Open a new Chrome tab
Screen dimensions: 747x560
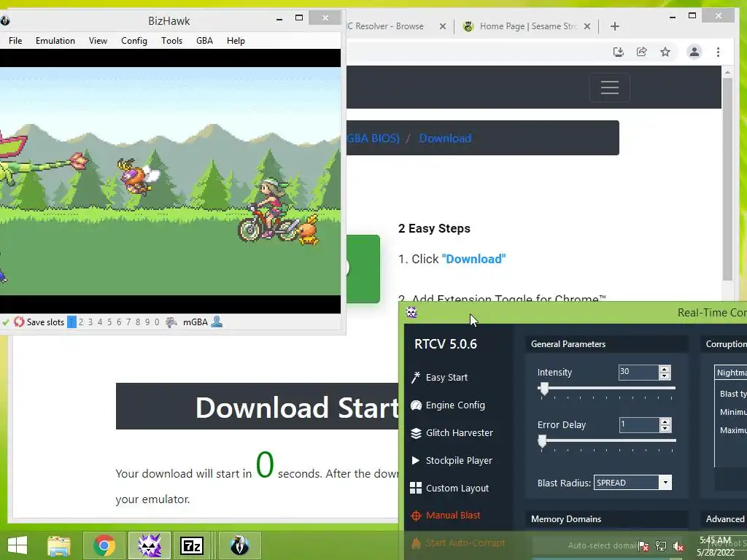coord(614,26)
